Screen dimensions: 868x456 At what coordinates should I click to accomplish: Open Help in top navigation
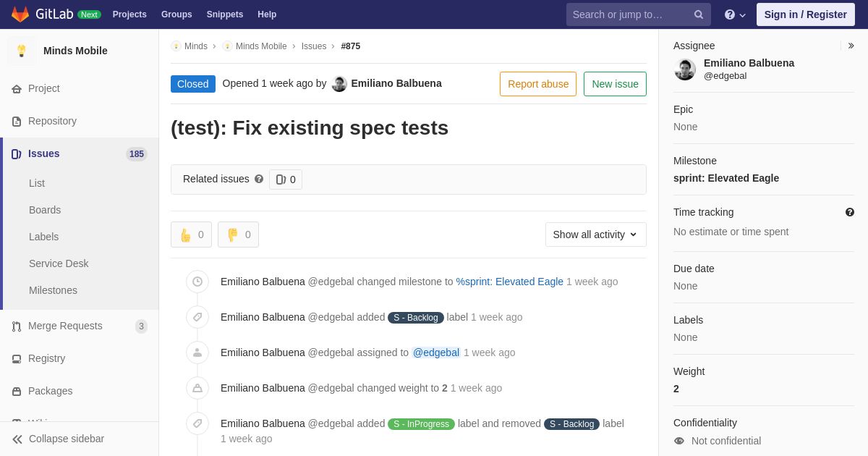[267, 14]
